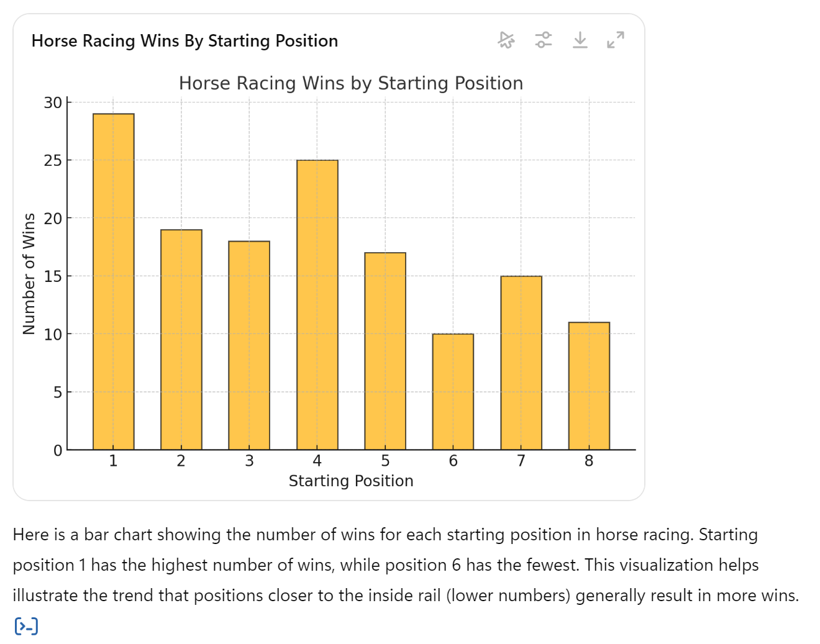Click the bold card header title text

coord(184,41)
